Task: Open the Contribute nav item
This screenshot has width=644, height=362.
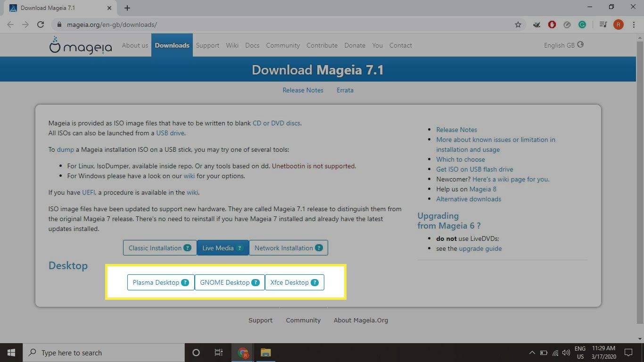Action: [x=322, y=45]
